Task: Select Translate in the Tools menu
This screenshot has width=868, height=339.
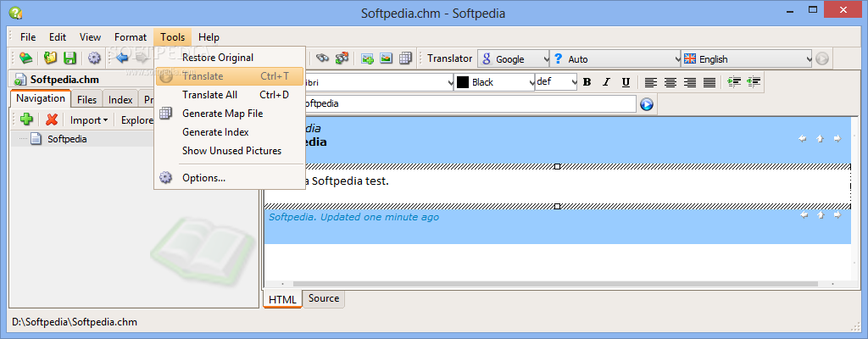Action: pyautogui.click(x=230, y=76)
